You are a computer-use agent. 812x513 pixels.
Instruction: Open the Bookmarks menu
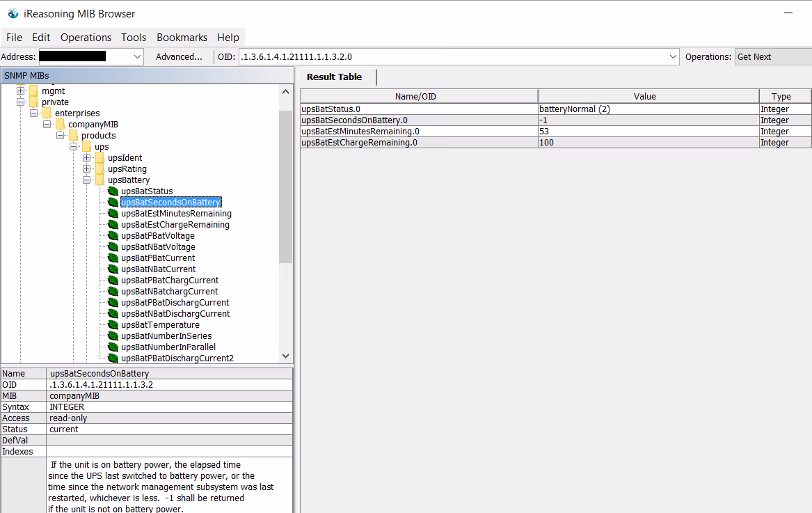coord(182,38)
